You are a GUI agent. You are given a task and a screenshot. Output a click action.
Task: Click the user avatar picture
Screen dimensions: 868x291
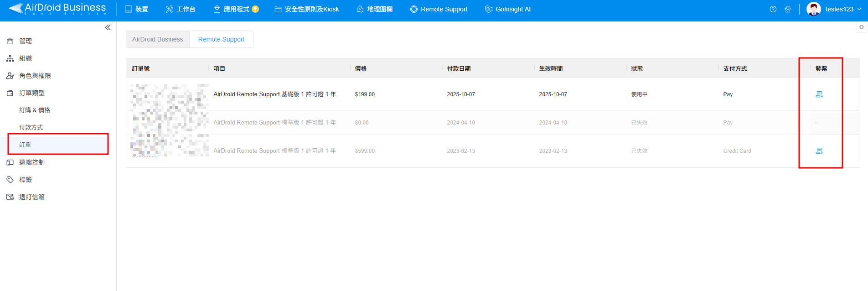point(814,9)
